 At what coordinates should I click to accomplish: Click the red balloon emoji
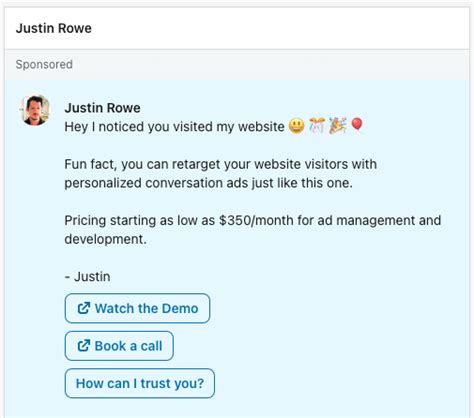(x=357, y=125)
